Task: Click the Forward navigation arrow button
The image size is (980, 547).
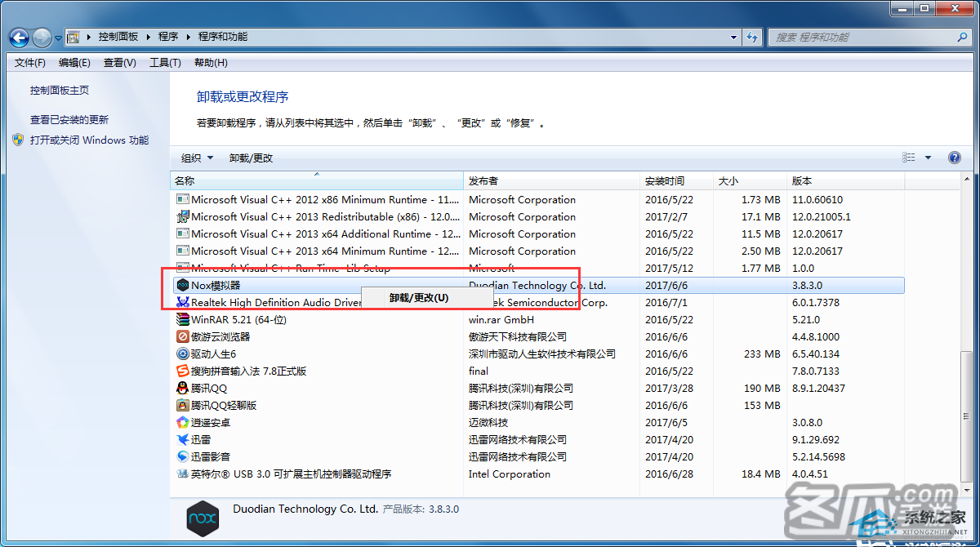Action: pyautogui.click(x=42, y=38)
